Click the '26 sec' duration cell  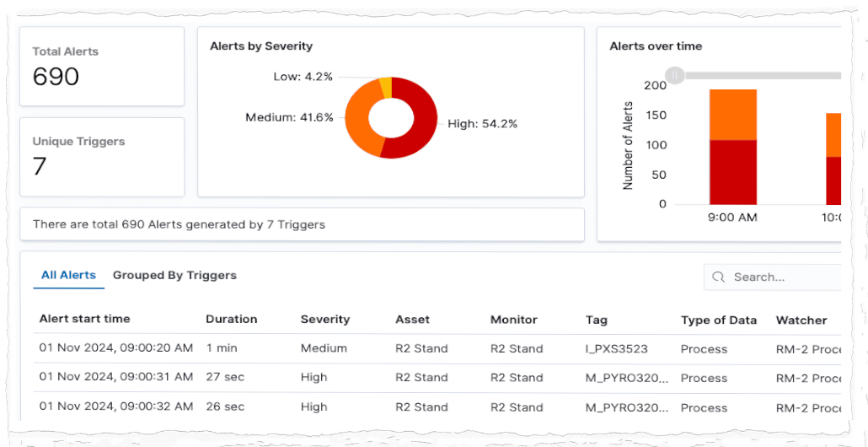click(x=225, y=407)
